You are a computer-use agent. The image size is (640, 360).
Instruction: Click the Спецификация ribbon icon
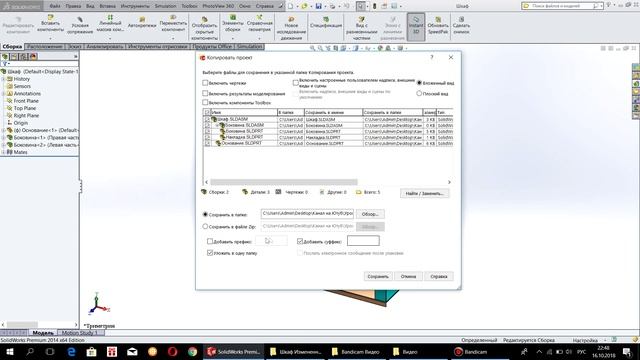click(326, 20)
